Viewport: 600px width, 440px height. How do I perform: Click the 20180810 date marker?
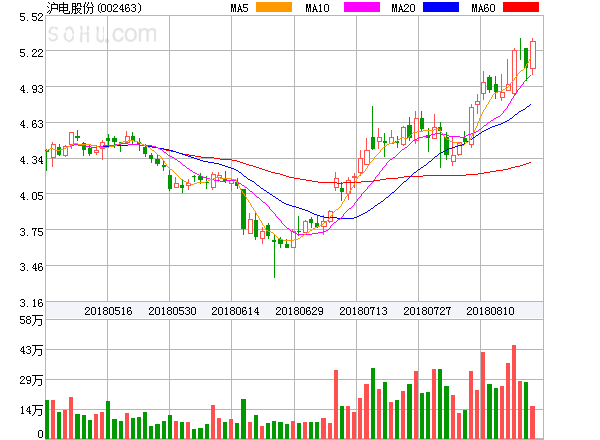tap(492, 311)
